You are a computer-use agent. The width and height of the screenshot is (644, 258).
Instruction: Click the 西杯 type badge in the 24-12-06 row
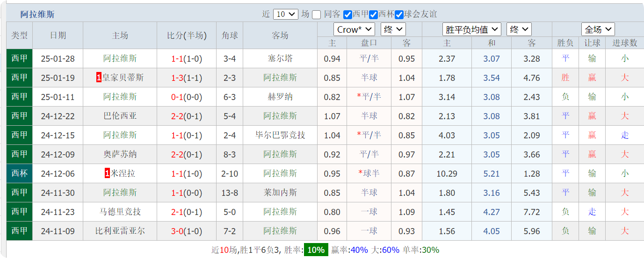pyautogui.click(x=20, y=173)
